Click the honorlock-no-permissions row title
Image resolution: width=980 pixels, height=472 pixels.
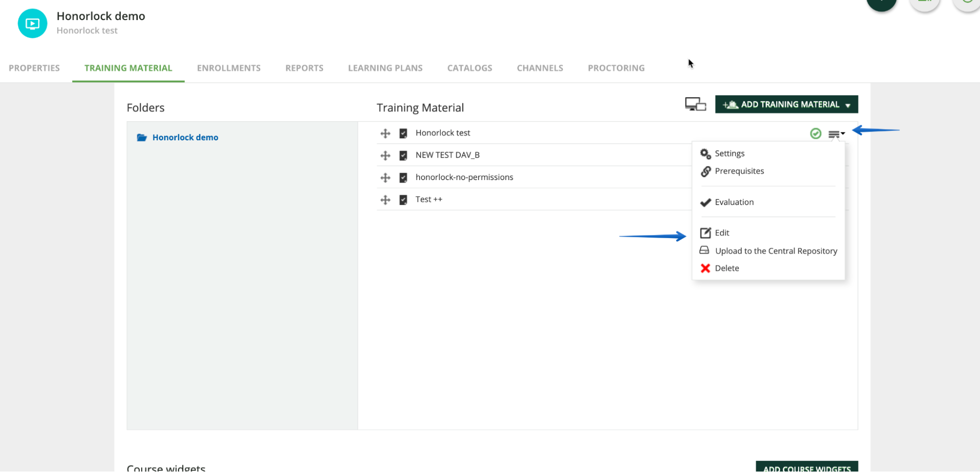click(x=464, y=177)
